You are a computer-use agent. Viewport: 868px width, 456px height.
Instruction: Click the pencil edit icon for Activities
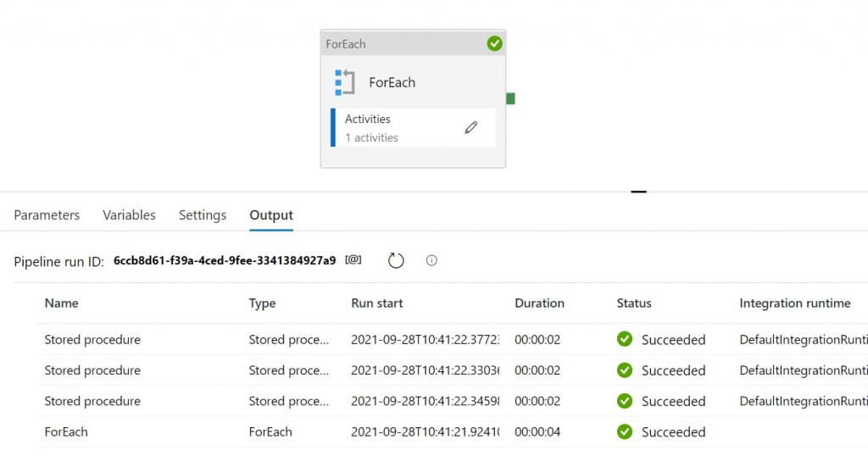point(471,127)
